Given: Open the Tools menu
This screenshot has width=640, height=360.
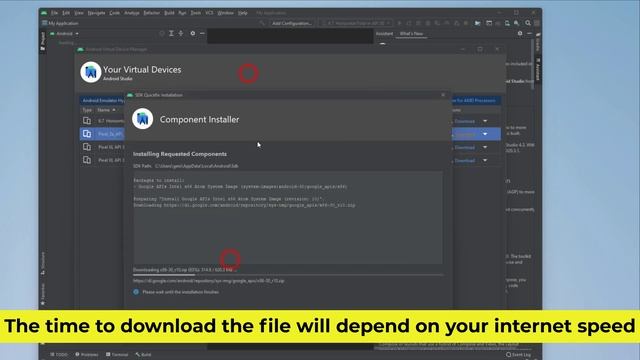Looking at the screenshot, I should pyautogui.click(x=196, y=13).
